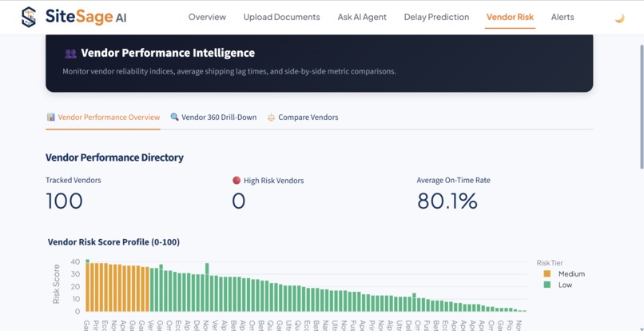Click the SiteSage AI brand name
This screenshot has height=331, width=644.
coord(85,18)
